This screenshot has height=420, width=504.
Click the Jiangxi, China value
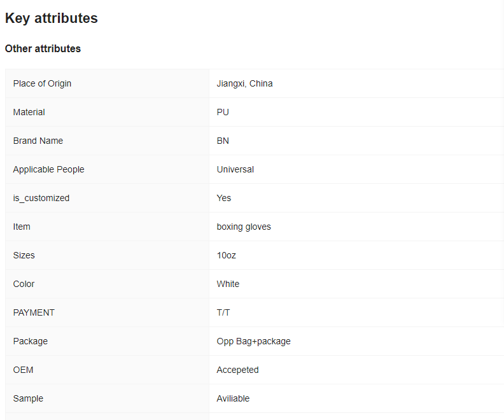[244, 83]
